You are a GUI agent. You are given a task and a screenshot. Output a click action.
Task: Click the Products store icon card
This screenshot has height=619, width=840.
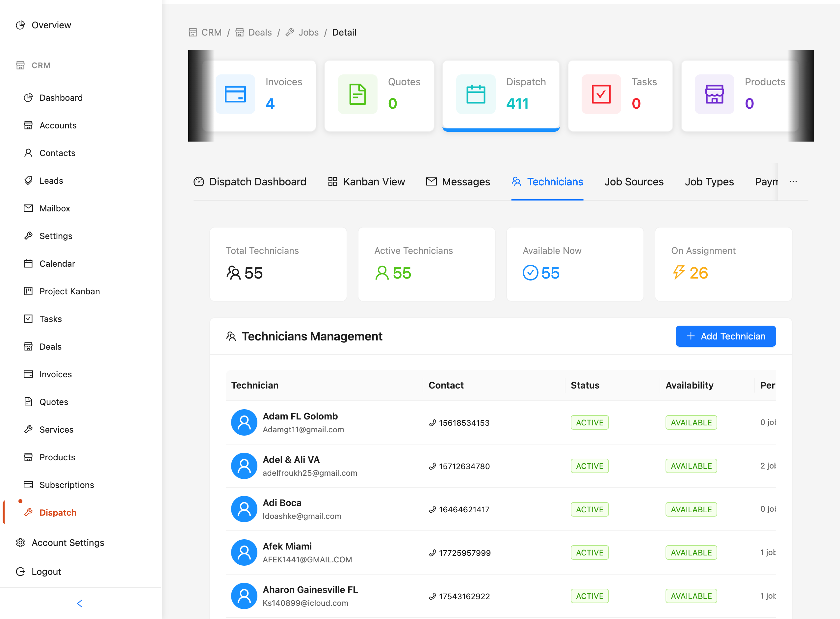point(714,94)
